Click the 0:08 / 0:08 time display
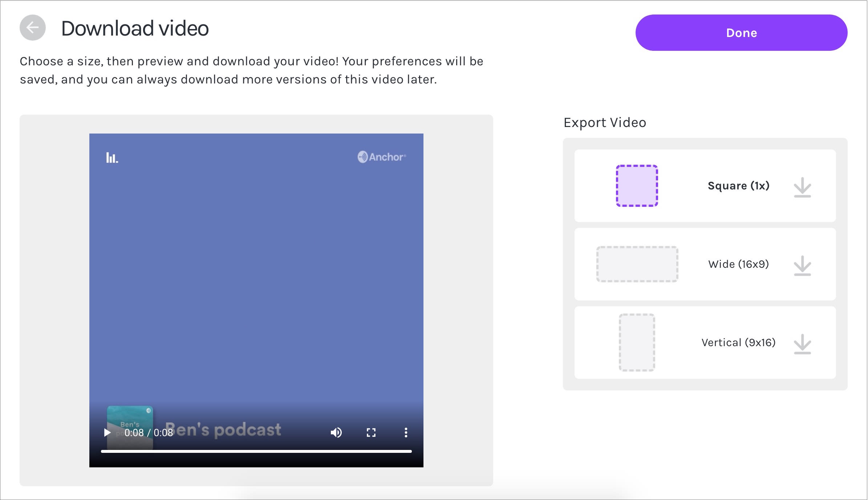Image resolution: width=868 pixels, height=500 pixels. coord(149,433)
